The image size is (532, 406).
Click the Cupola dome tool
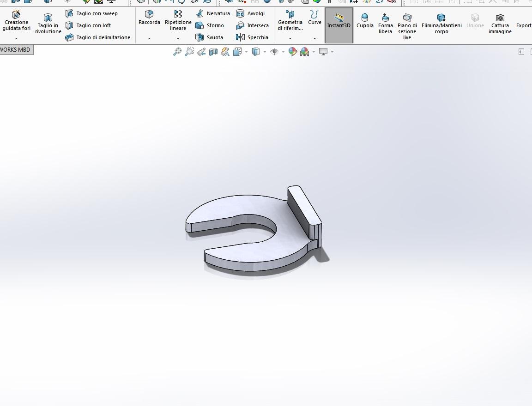coord(365,21)
